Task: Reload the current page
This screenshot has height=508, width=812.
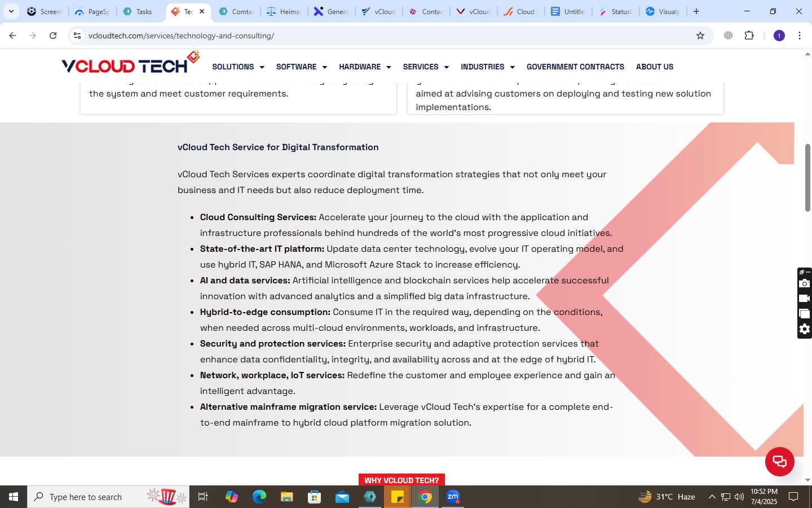Action: 53,36
